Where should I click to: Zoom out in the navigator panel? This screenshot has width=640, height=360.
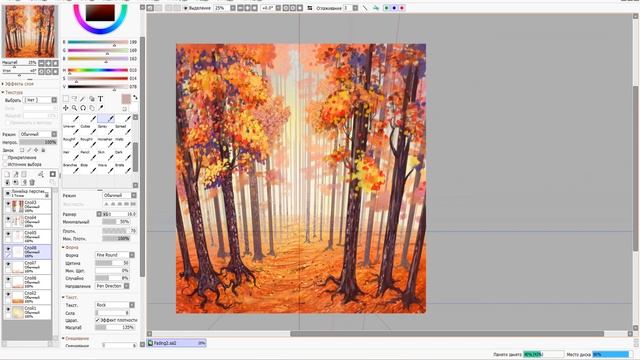(x=41, y=63)
